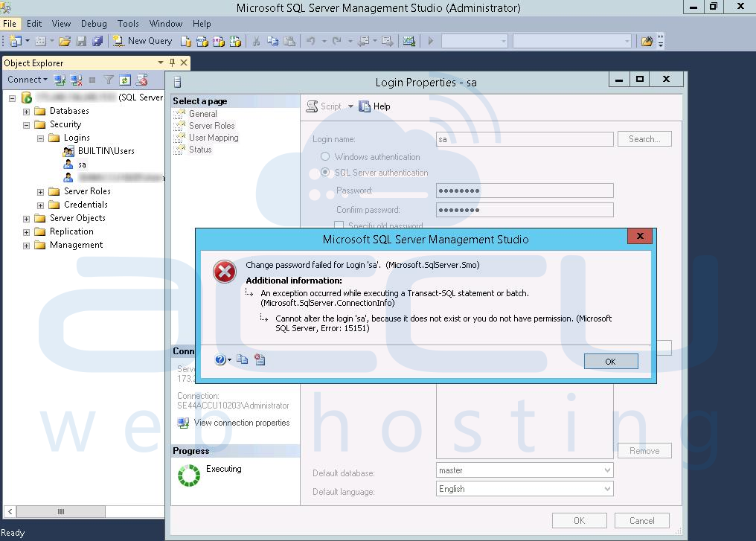Viewport: 756px width, 541px height.
Task: Open the View menu
Action: (61, 24)
